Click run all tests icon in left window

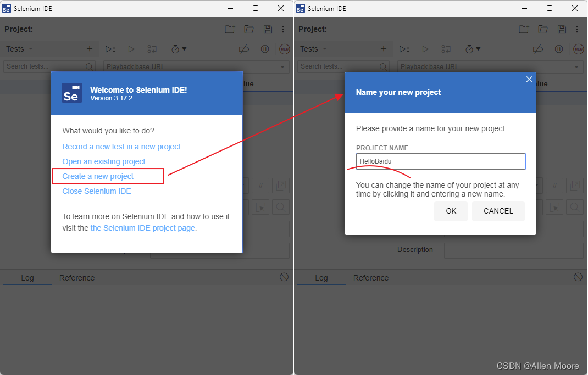click(110, 49)
